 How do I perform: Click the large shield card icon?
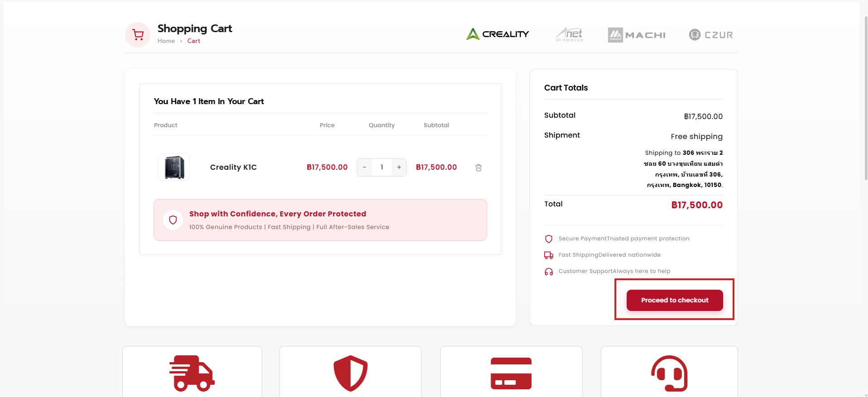tap(350, 373)
